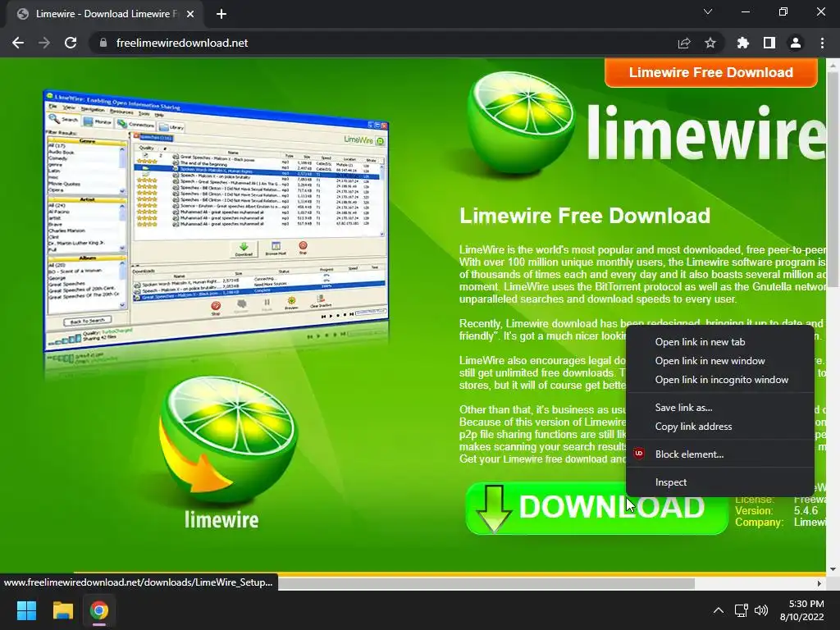
Task: Choose Open link in incognito window
Action: click(x=720, y=379)
